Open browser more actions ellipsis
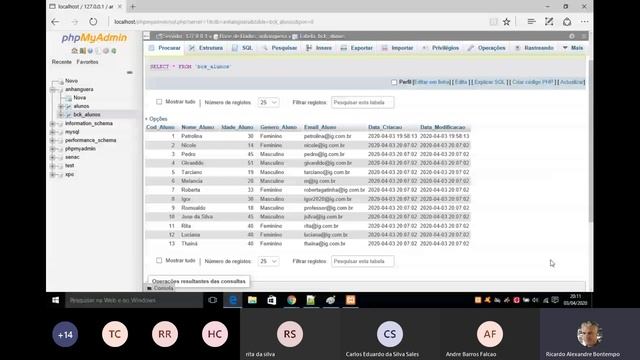Screen dimensions: 640x360 click(x=585, y=22)
